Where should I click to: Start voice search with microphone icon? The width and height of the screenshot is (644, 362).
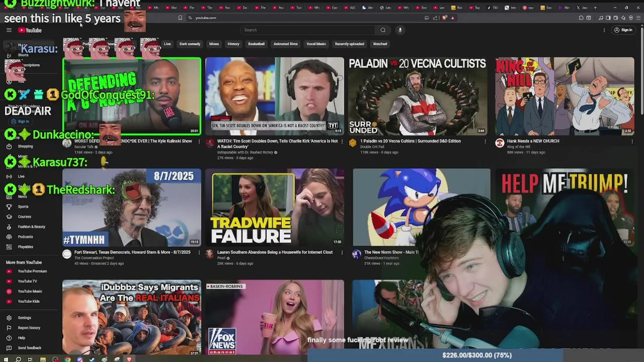400,30
